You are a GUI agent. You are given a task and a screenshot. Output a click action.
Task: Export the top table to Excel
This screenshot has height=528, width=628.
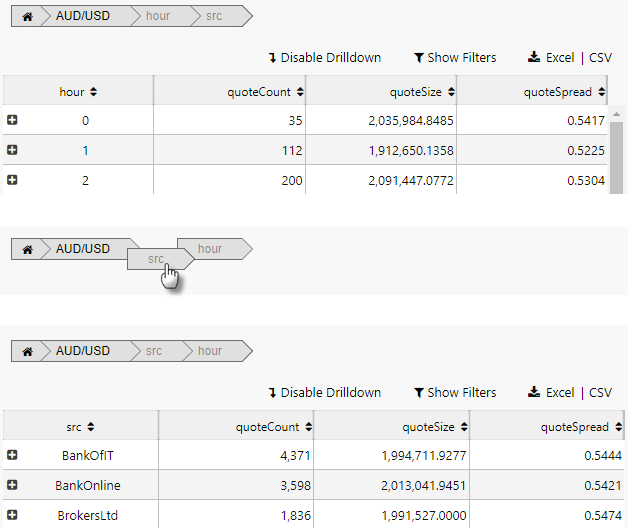tap(551, 58)
